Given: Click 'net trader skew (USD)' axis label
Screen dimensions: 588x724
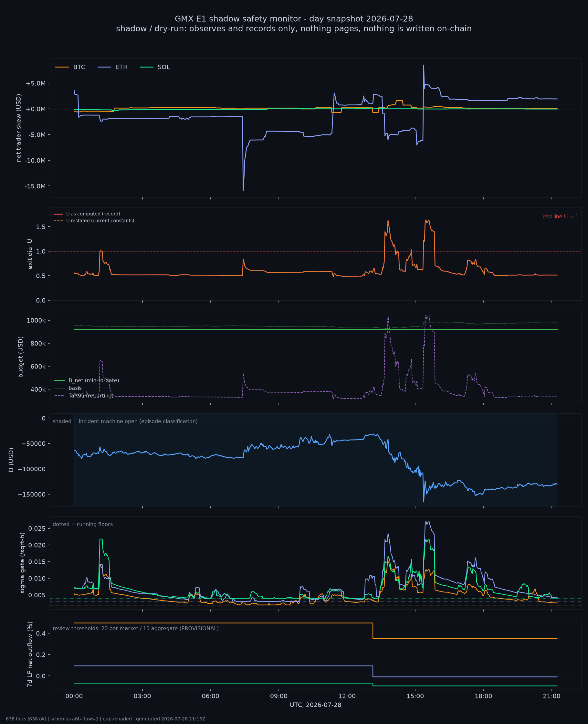Looking at the screenshot, I should [19, 128].
